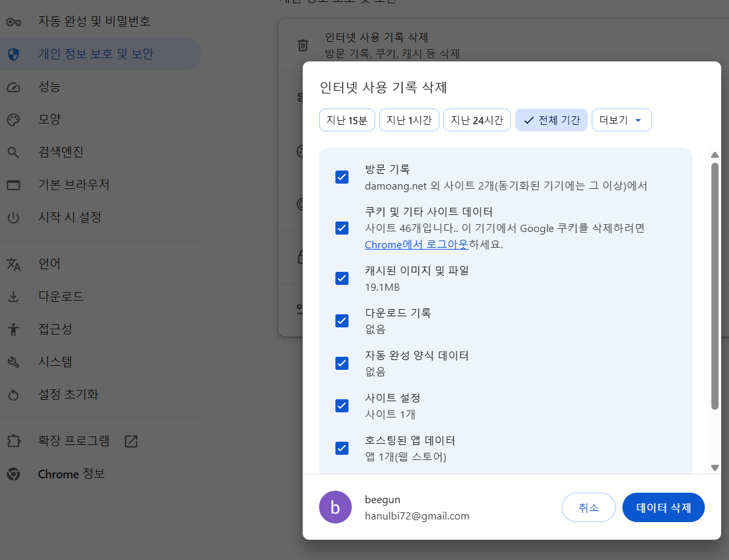
Task: Click the 데이터 삭제 button
Action: (664, 508)
